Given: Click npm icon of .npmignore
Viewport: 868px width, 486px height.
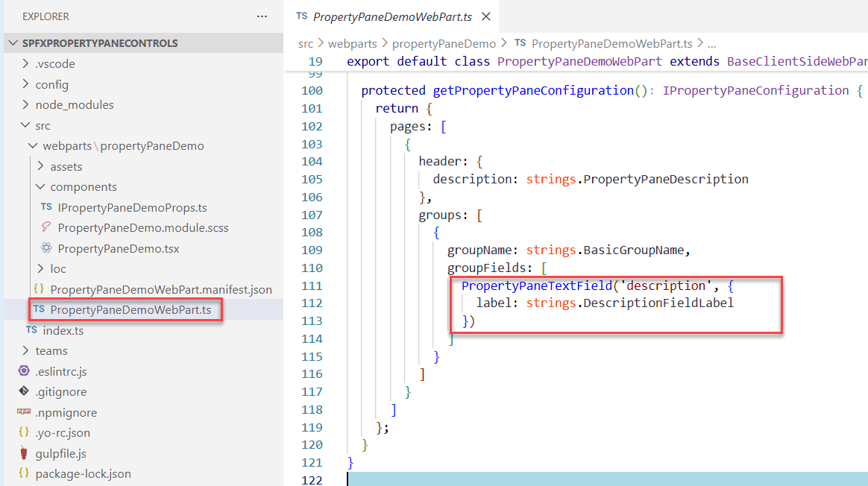Looking at the screenshot, I should pos(24,411).
